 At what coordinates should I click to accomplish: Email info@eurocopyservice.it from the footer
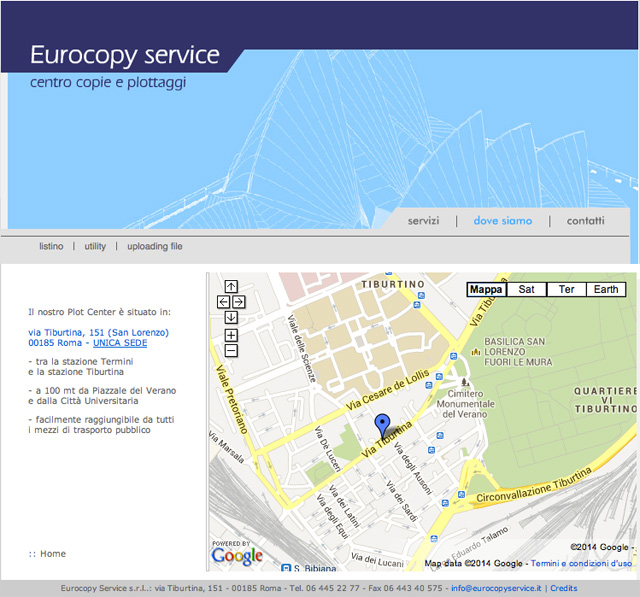[x=496, y=588]
